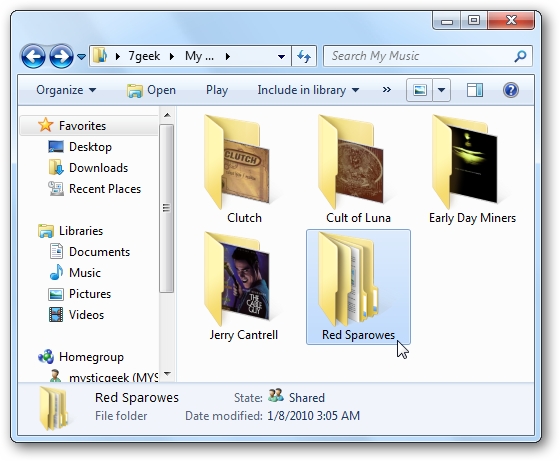The width and height of the screenshot is (560, 461).
Task: Show more toolbar commands with double chevron
Action: [386, 90]
